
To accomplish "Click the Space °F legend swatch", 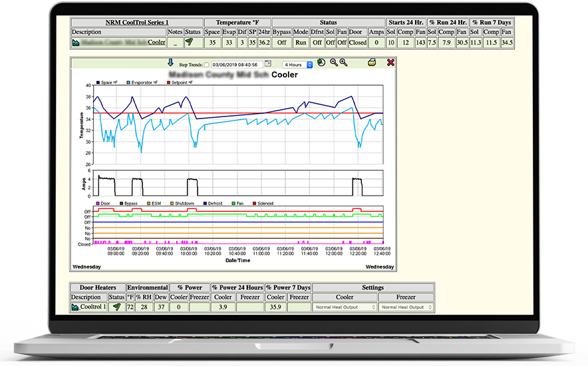I will pyautogui.click(x=98, y=83).
